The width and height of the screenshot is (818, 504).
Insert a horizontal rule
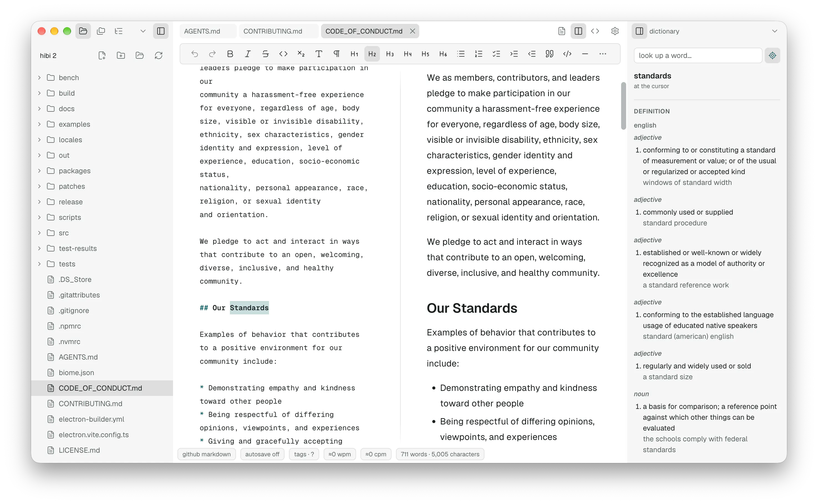point(585,54)
